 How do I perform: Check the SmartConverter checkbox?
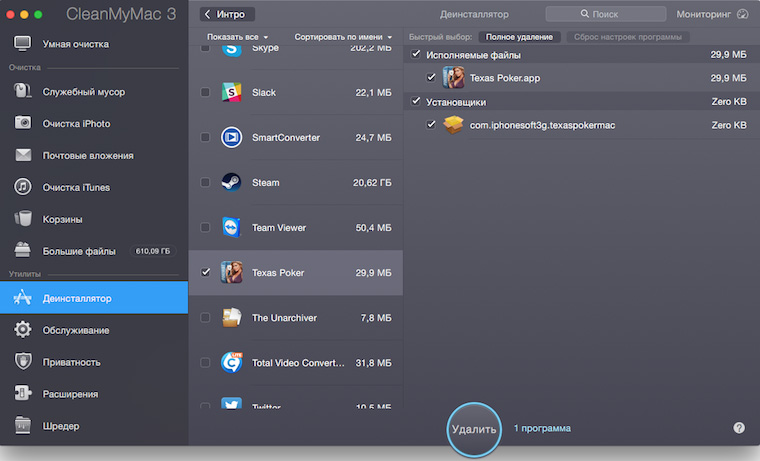click(x=206, y=137)
